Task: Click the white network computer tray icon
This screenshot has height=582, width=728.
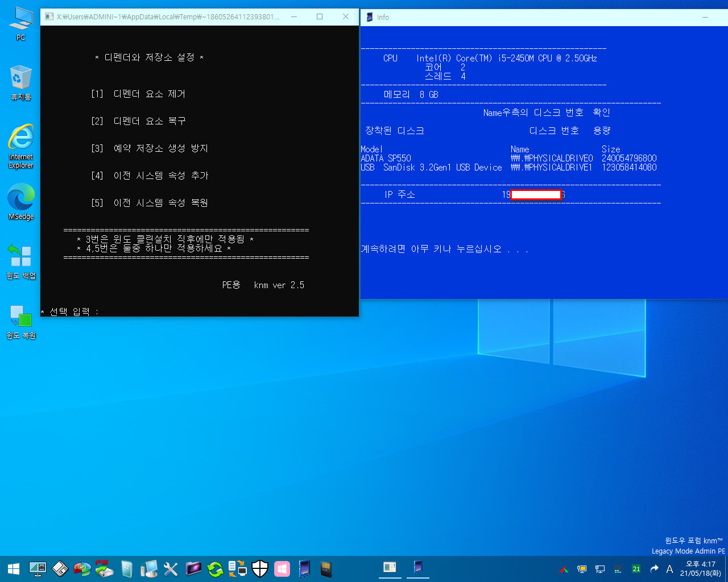Action: pyautogui.click(x=600, y=569)
